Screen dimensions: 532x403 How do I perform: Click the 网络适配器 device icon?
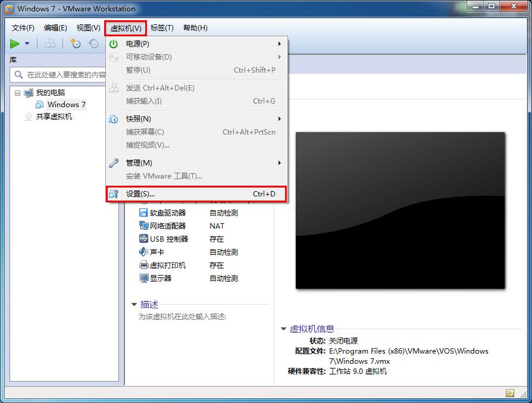[x=143, y=226]
